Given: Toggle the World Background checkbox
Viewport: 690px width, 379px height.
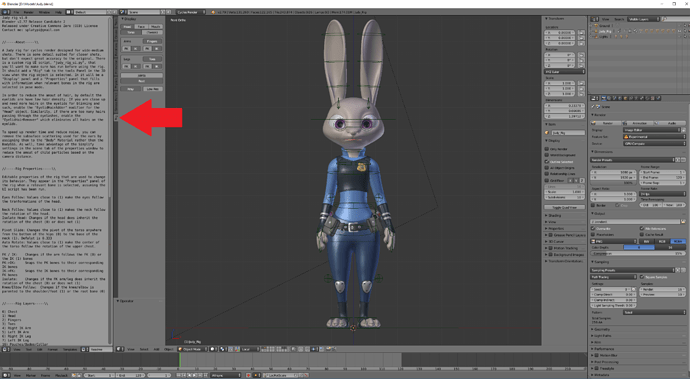Looking at the screenshot, I should (547, 155).
